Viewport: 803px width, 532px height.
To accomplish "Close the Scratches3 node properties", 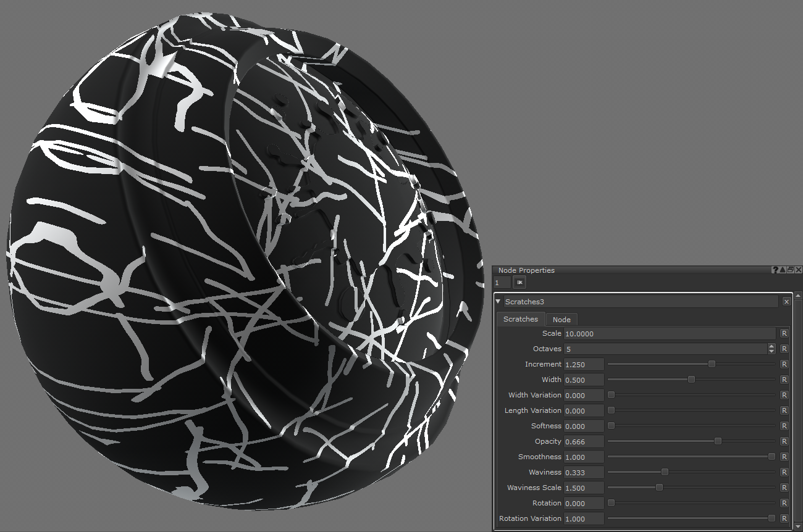I will pos(786,302).
